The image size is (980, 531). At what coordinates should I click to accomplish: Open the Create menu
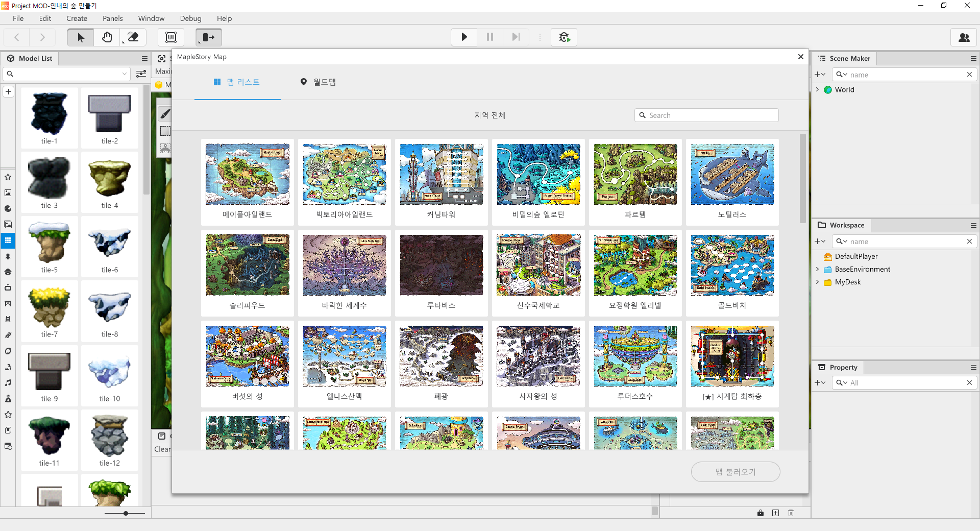[x=77, y=18]
